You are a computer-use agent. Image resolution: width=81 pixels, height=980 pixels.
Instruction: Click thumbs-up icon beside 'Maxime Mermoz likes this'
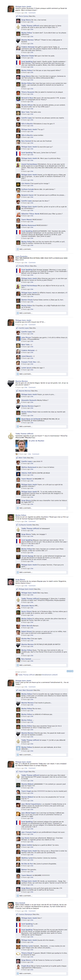[17, 391]
